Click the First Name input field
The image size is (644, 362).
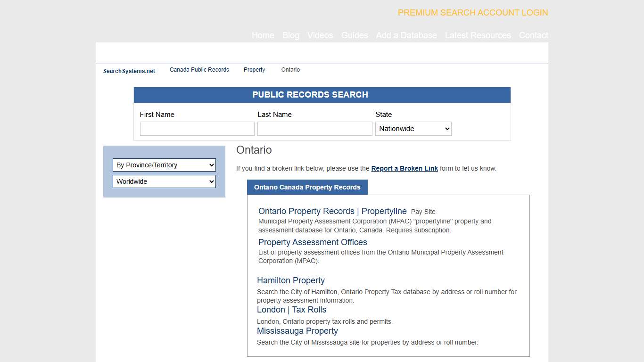pyautogui.click(x=197, y=128)
